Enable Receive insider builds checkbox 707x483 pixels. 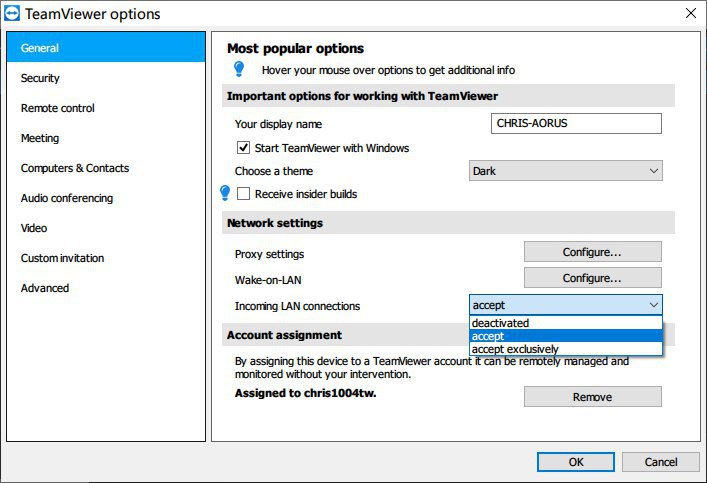pyautogui.click(x=243, y=194)
